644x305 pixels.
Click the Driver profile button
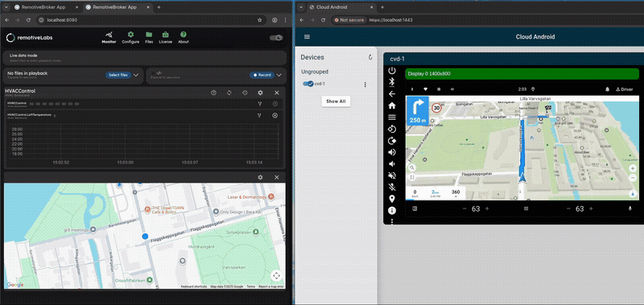(x=625, y=89)
